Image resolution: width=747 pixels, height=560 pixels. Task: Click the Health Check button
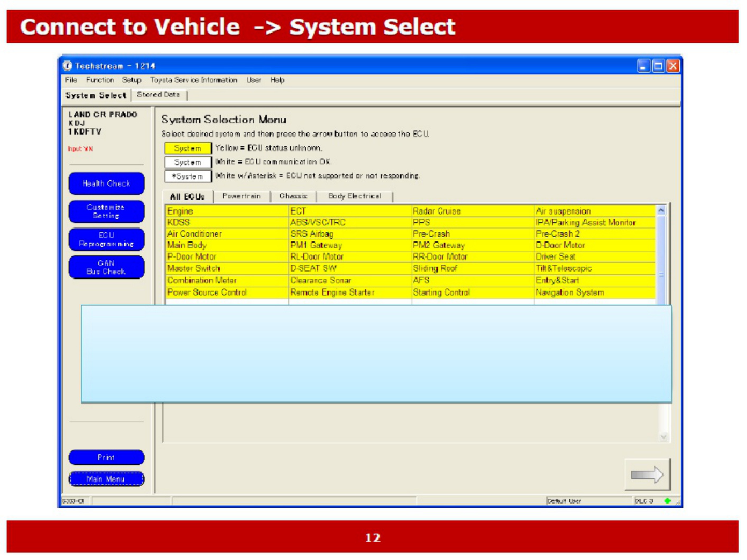[x=106, y=183]
